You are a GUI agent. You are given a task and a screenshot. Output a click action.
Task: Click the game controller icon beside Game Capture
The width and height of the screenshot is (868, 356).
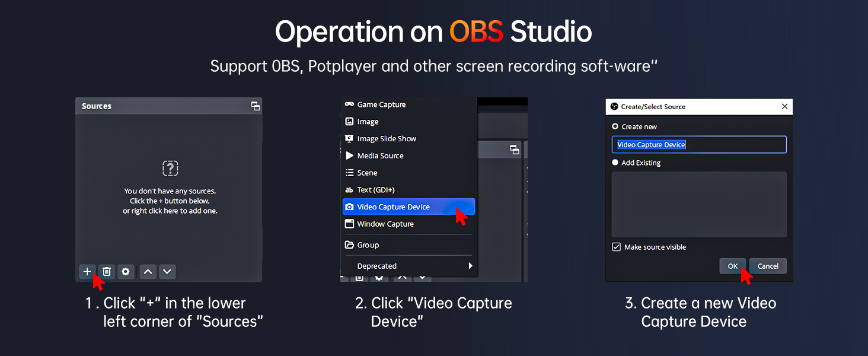(350, 104)
